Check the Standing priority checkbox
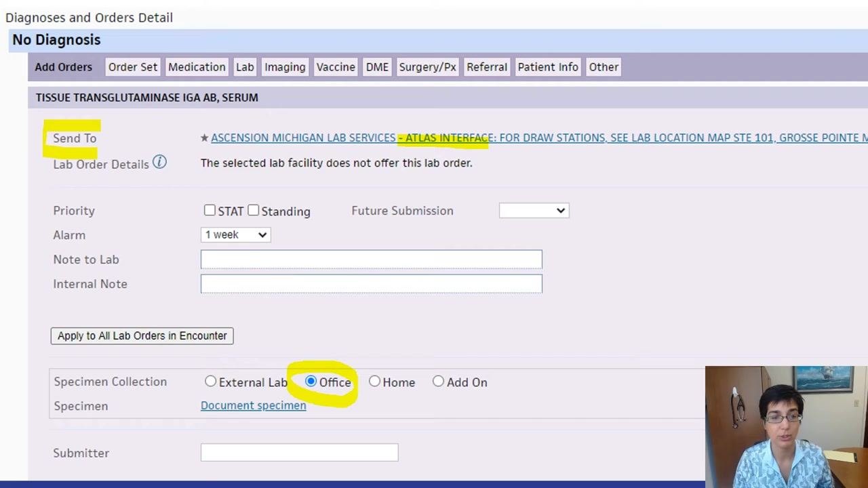The height and width of the screenshot is (488, 868). tap(253, 211)
